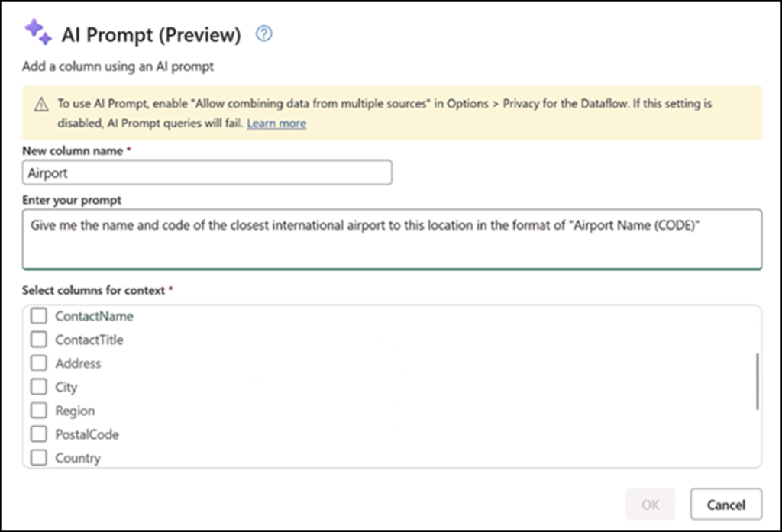Viewport: 782px width, 532px height.
Task: Click the OK button
Action: point(650,504)
